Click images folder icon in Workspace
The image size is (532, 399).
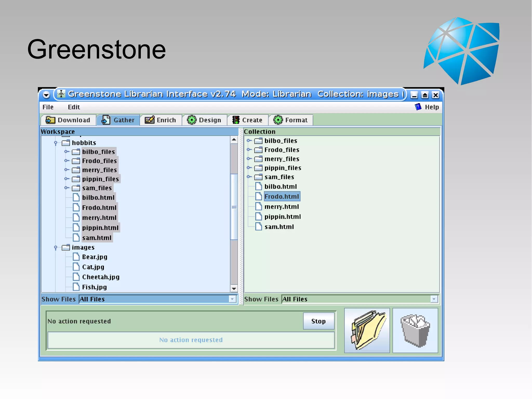(x=66, y=247)
